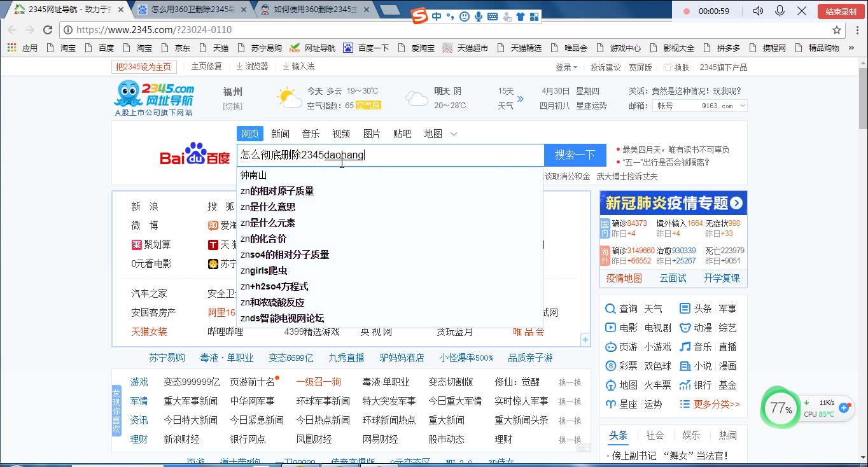Click the 帐号 email account field
Screen dimensions: 868x467
coord(676,106)
